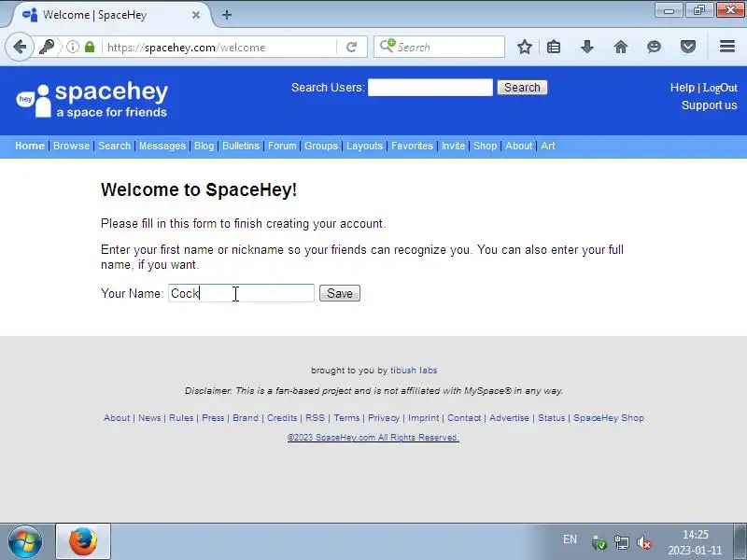Click the browser back arrow button
747x560 pixels.
point(20,47)
